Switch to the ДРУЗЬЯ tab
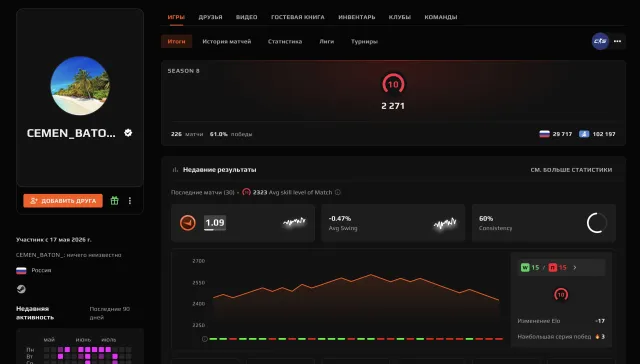 tap(210, 17)
